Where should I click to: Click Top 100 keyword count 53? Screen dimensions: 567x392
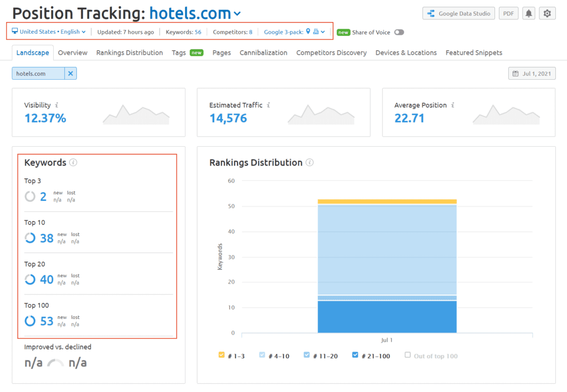[x=47, y=321]
